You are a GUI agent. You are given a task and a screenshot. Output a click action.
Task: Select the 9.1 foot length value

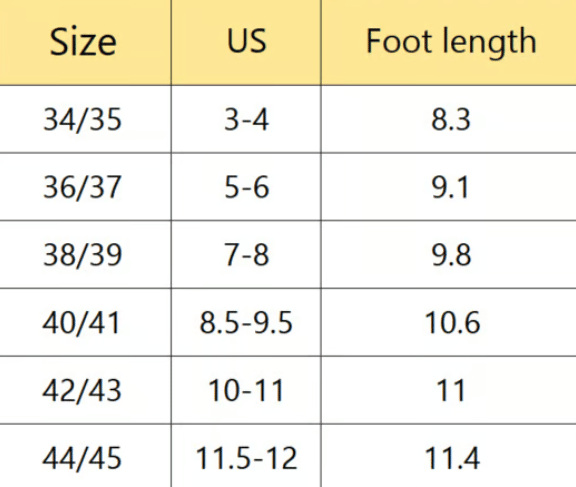[450, 187]
